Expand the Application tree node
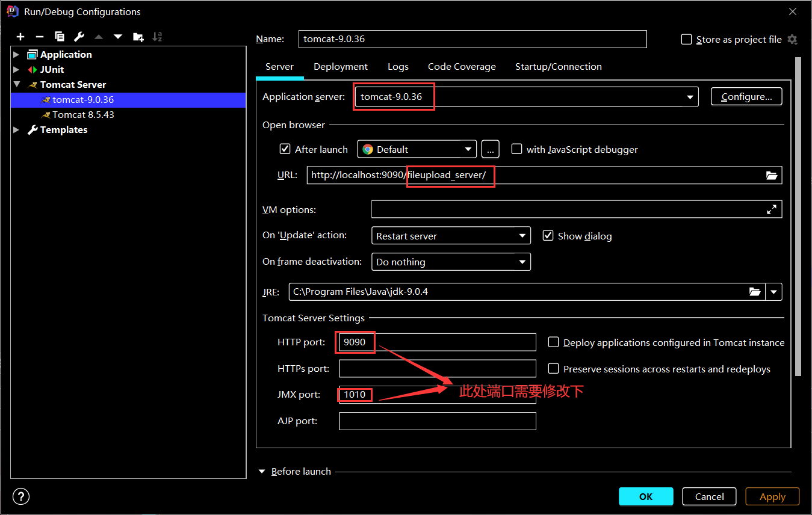The image size is (812, 515). (x=16, y=54)
